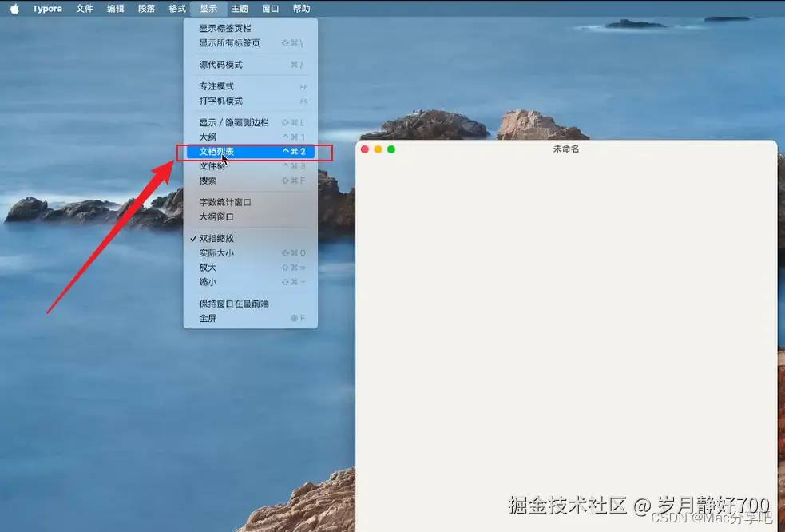Open the 编辑 menu

point(114,9)
